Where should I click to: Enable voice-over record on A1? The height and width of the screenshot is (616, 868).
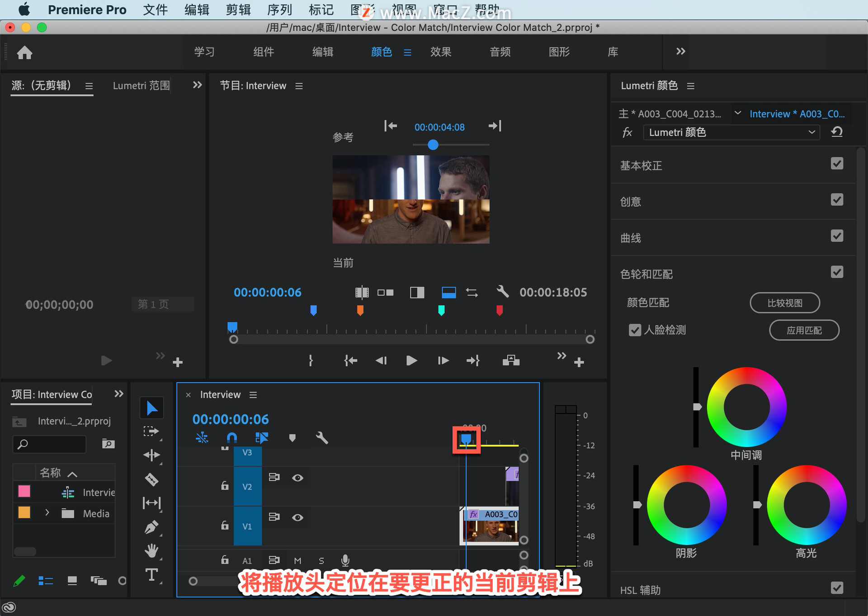pyautogui.click(x=345, y=560)
